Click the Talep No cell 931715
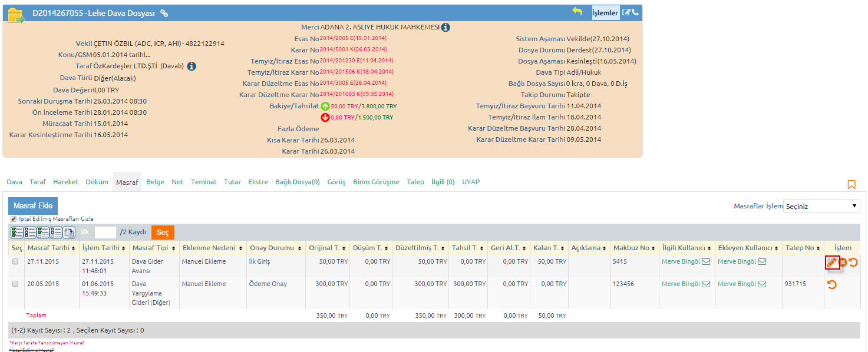Screen dimensions: 868x352 pos(795,284)
